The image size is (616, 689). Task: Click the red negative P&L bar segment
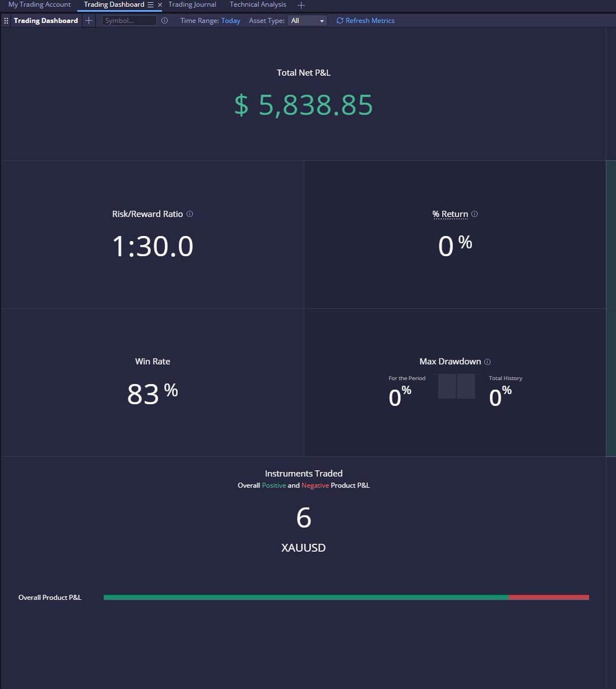(x=549, y=597)
